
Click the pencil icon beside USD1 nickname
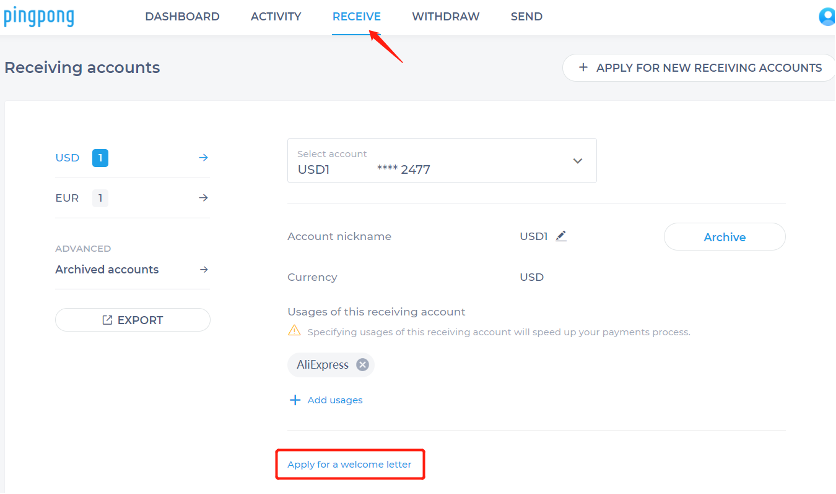pyautogui.click(x=561, y=236)
